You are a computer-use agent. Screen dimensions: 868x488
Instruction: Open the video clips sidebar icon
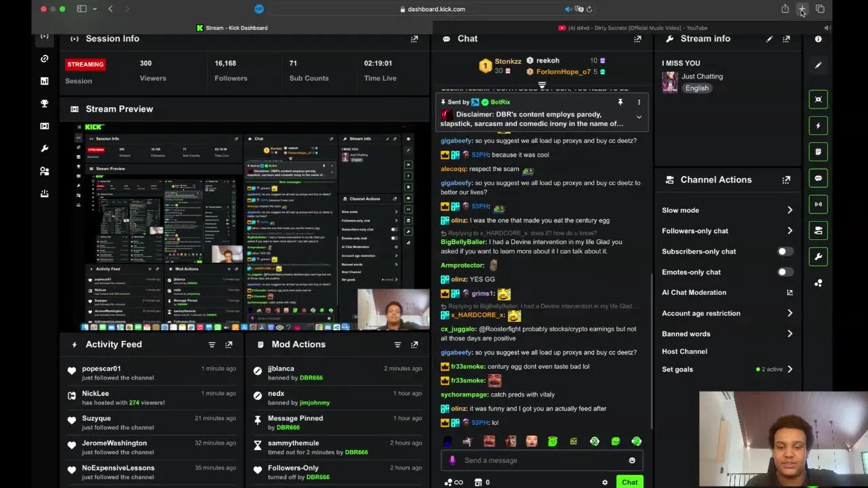(44, 126)
